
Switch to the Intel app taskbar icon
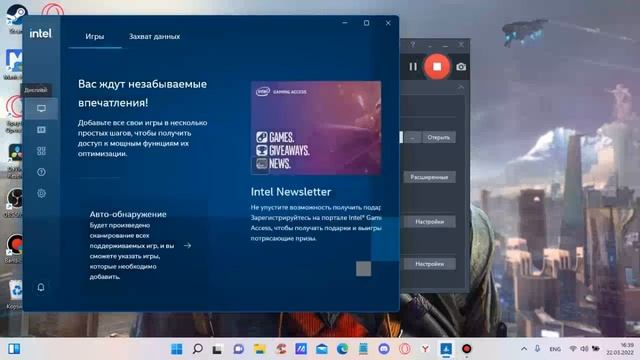[x=446, y=349]
